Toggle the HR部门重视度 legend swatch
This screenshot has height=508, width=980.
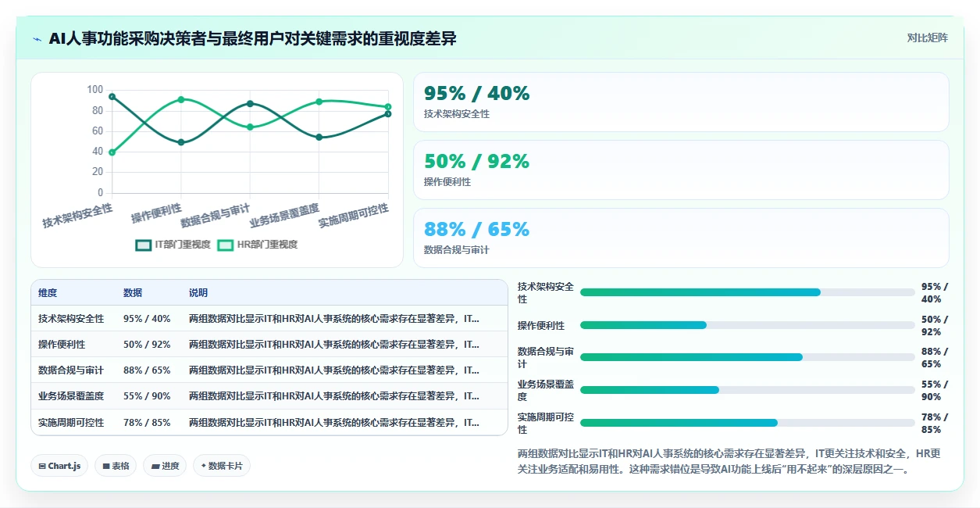225,245
